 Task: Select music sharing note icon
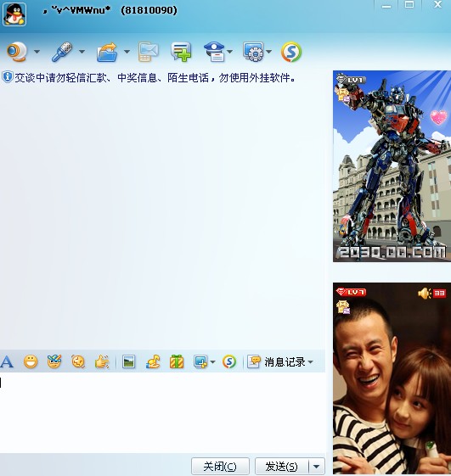[153, 361]
